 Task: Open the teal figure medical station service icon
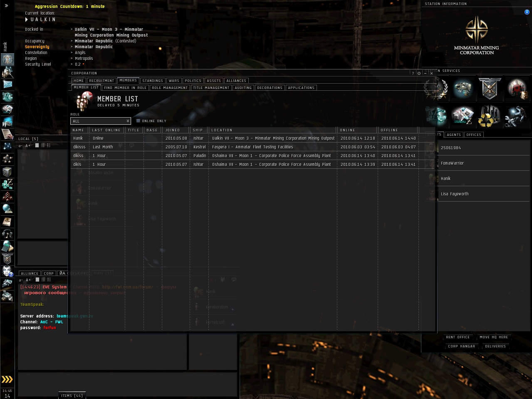(436, 116)
